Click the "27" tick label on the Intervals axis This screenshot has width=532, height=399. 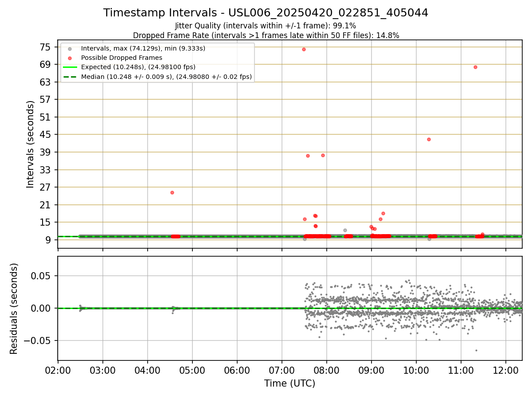[x=46, y=187]
